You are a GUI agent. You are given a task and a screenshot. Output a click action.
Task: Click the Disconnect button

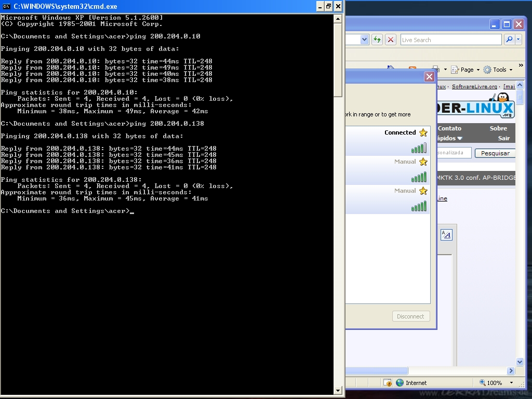(411, 316)
